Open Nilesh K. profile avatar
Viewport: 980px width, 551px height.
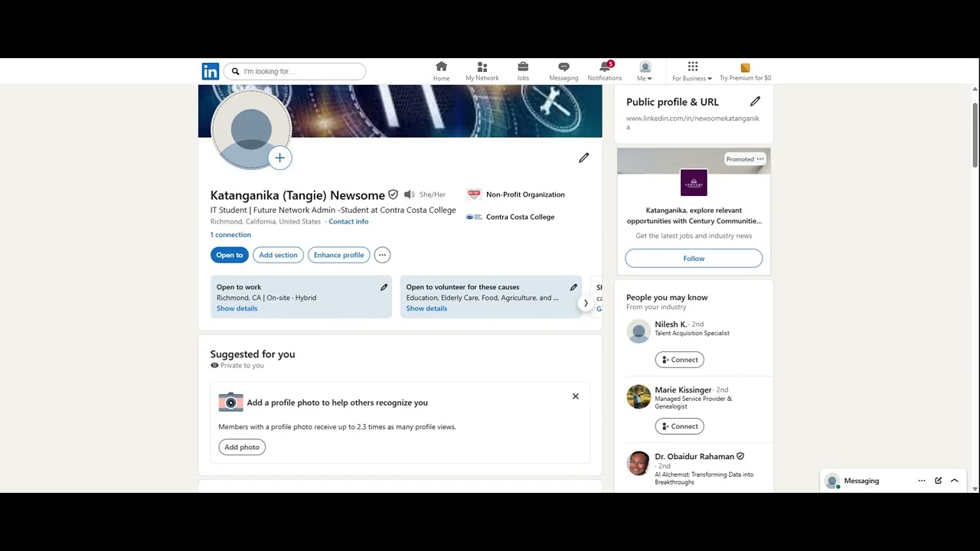tap(639, 331)
